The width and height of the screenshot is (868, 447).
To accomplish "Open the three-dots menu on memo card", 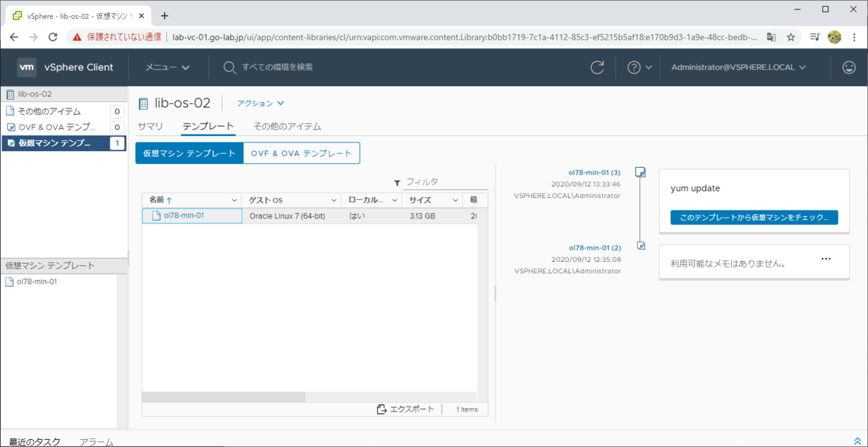I will [x=826, y=258].
